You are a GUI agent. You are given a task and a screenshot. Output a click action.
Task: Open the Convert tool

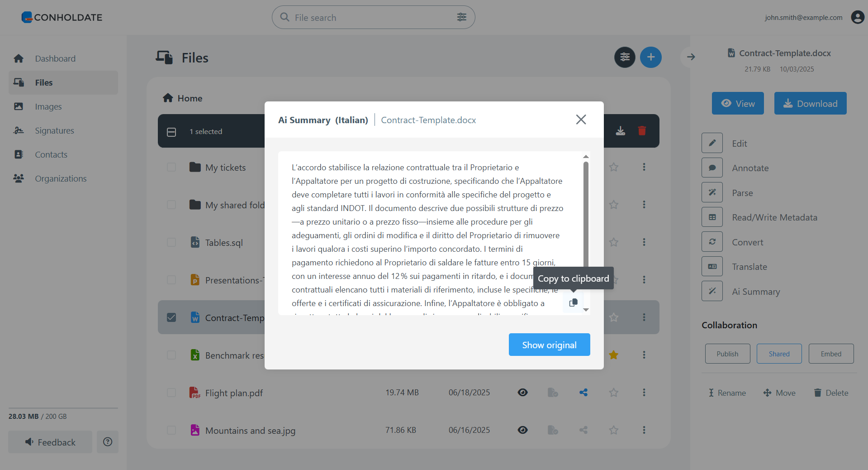pos(747,242)
